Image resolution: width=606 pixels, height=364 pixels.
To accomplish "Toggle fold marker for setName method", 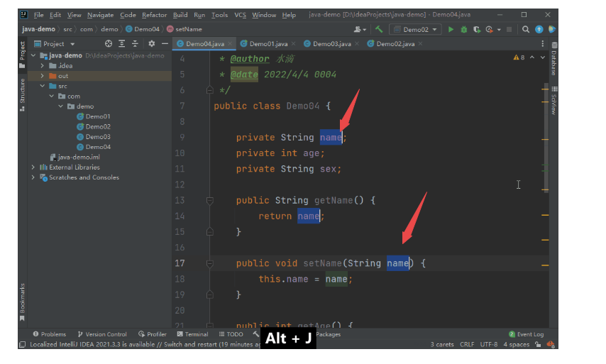I will pyautogui.click(x=210, y=263).
